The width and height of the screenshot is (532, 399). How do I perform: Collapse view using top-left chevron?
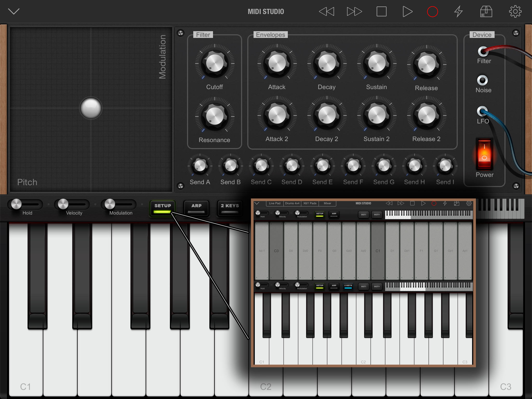tap(14, 11)
